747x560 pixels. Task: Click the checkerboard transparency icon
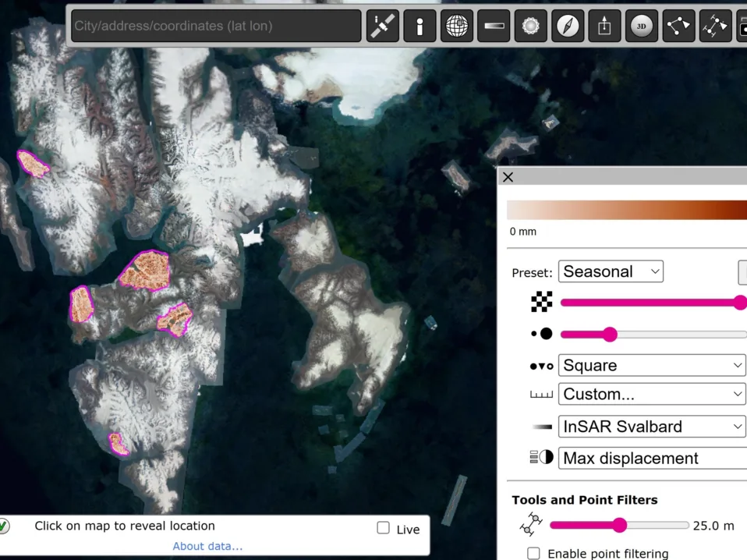[542, 302]
